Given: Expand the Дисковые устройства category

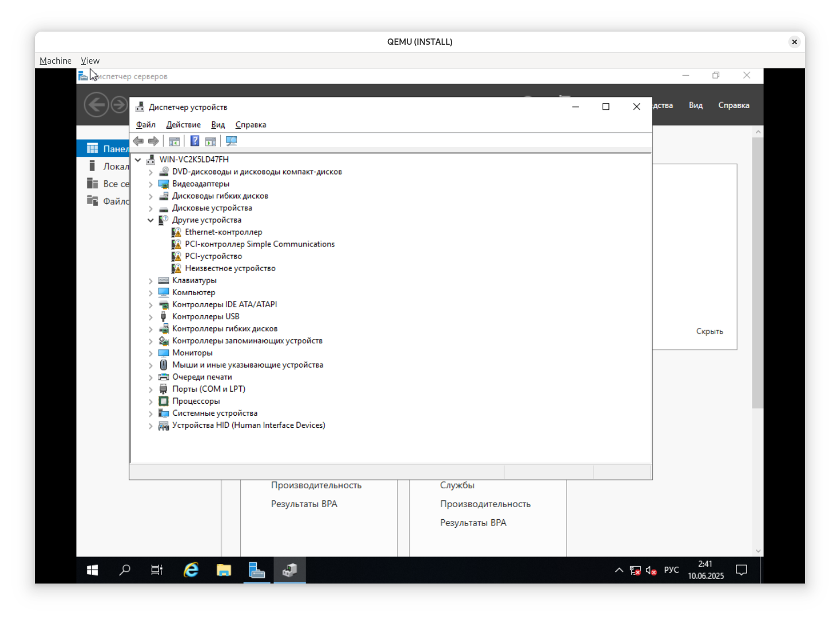Looking at the screenshot, I should click(151, 208).
